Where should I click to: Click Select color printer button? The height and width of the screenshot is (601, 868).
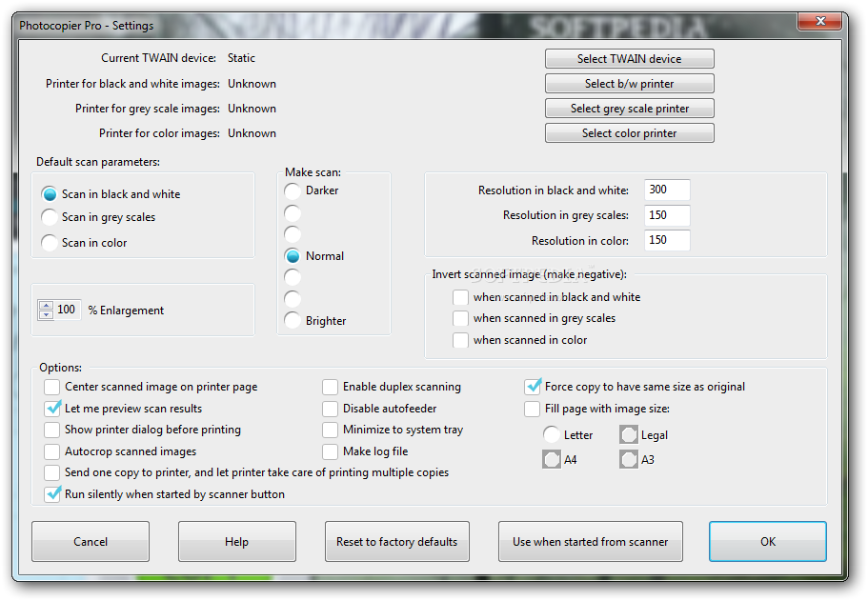click(x=630, y=133)
